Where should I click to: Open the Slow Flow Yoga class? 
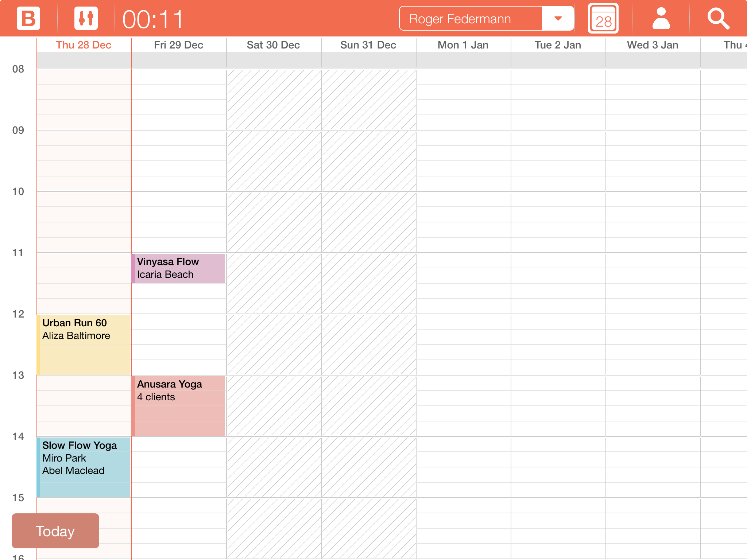click(x=84, y=467)
